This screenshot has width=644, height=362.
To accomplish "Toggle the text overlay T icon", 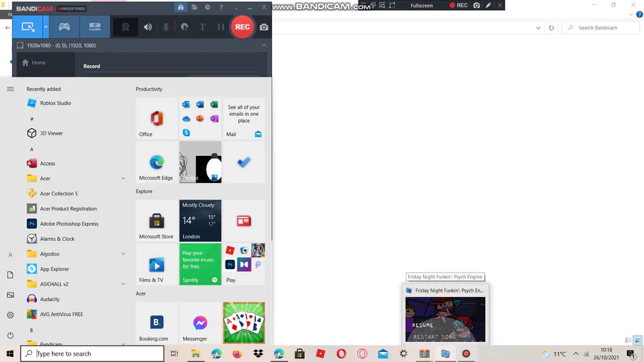I will tap(203, 27).
